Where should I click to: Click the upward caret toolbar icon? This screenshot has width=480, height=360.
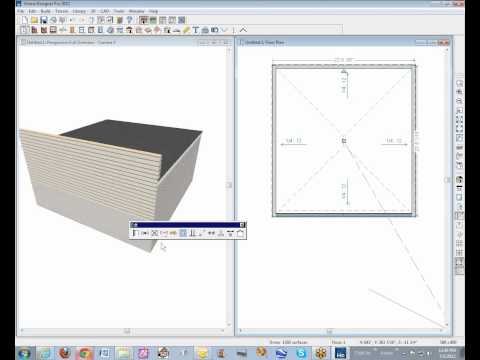pyautogui.click(x=243, y=30)
